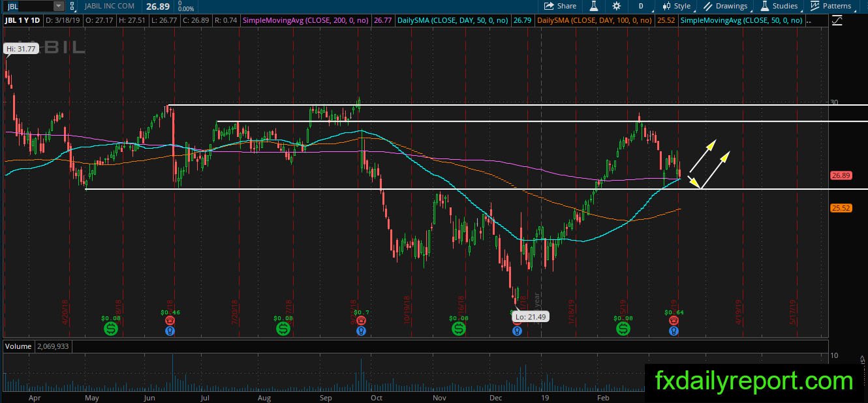868x403 pixels.
Task: Click dividend icon between Nov and Dec
Action: (x=459, y=329)
